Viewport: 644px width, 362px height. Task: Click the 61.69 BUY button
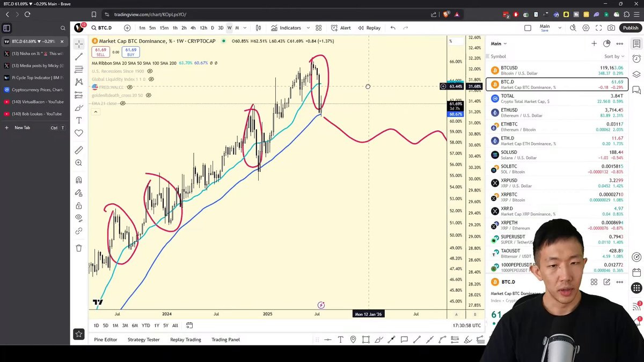click(x=130, y=52)
